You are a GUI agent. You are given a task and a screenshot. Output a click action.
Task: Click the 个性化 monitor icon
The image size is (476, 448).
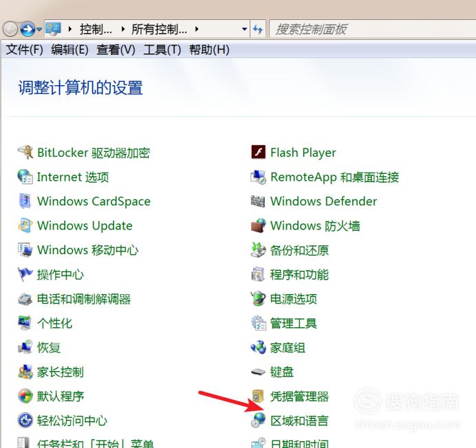pos(25,323)
